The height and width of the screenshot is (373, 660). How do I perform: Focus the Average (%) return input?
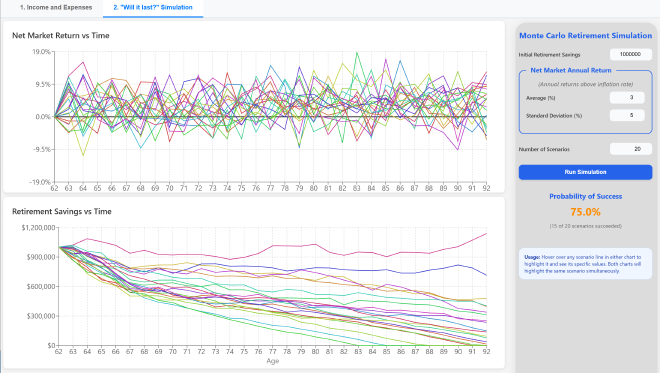point(627,98)
